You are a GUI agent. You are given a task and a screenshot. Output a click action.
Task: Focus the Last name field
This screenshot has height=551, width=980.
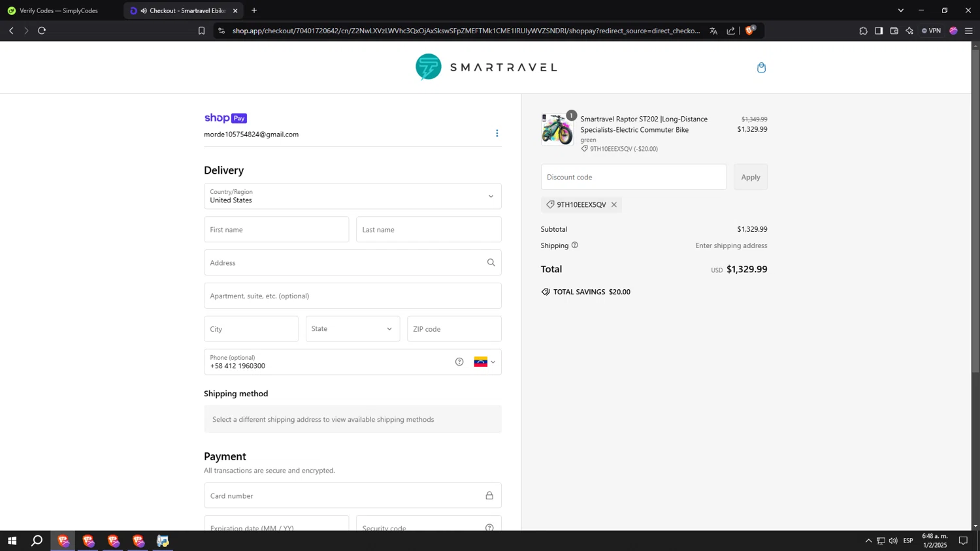(429, 230)
